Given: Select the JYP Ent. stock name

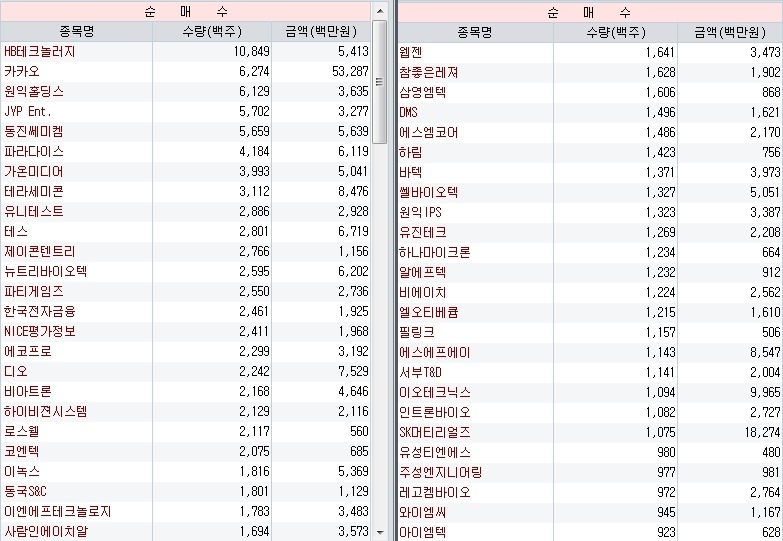Looking at the screenshot, I should tap(27, 111).
